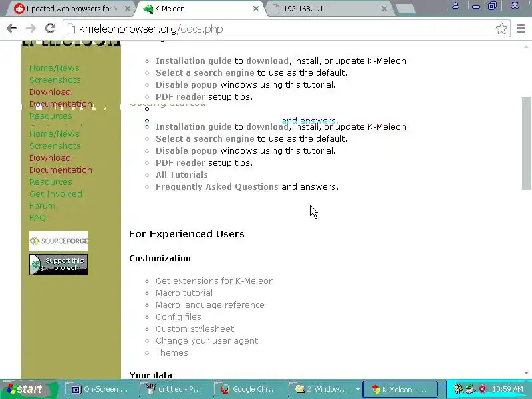The width and height of the screenshot is (532, 399).
Task: Open the lower Screenshots sidebar link
Action: (x=55, y=146)
